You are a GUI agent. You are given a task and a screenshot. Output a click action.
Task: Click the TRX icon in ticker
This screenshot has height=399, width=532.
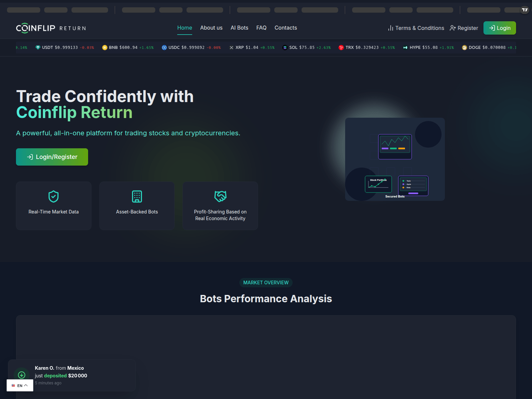tap(341, 48)
